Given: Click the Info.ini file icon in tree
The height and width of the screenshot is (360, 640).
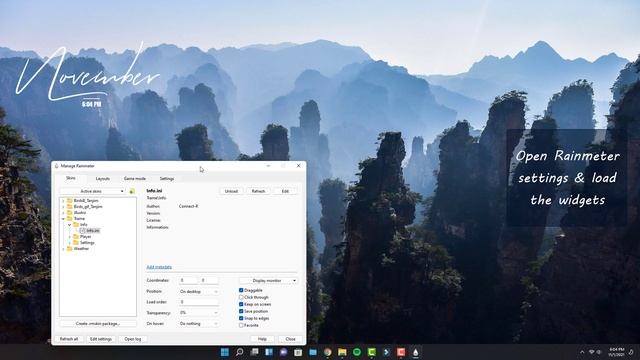Looking at the screenshot, I should pyautogui.click(x=82, y=231).
